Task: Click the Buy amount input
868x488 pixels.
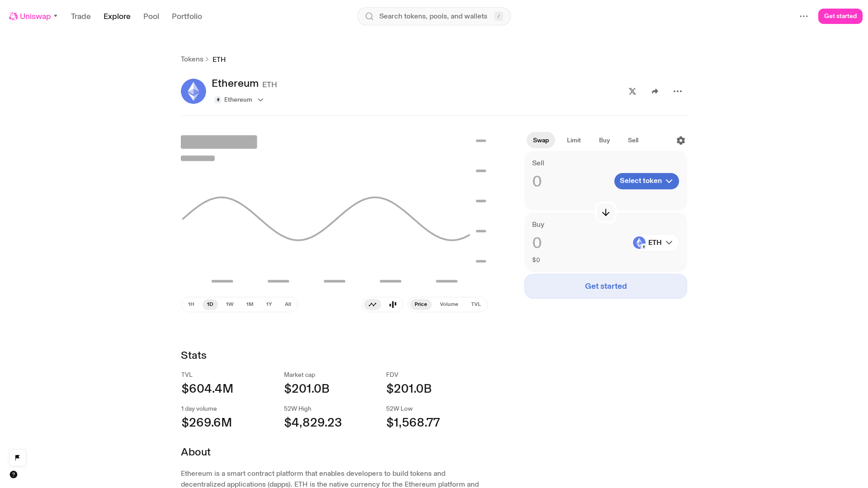Action: point(580,243)
